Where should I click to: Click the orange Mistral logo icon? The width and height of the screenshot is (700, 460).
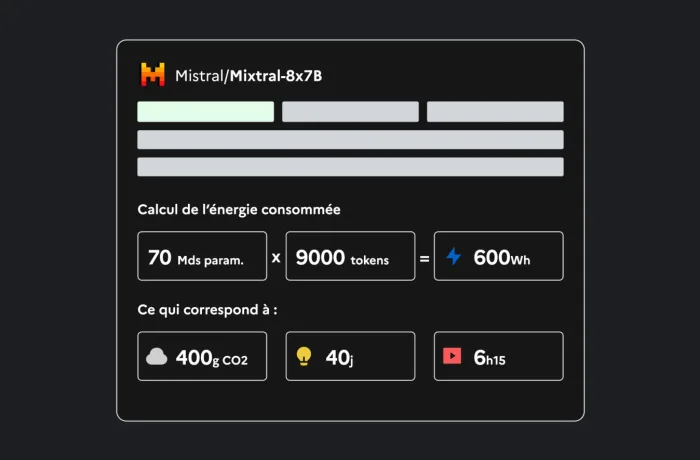click(x=153, y=74)
